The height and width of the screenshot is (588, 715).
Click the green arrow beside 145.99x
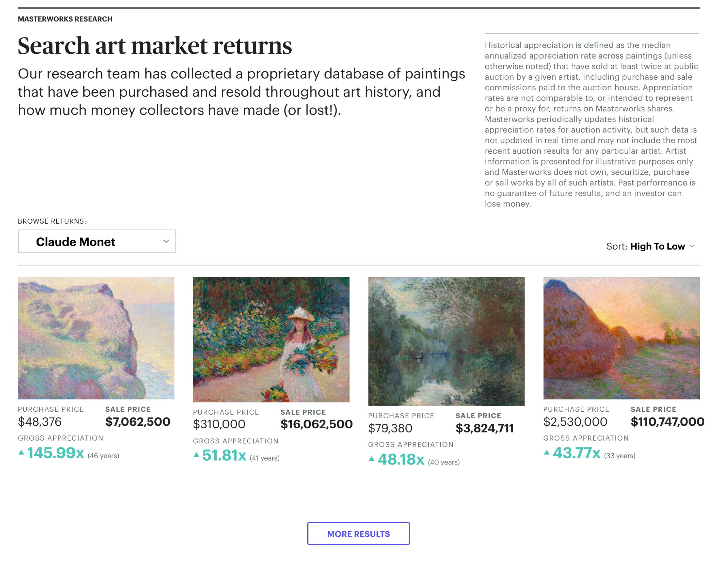[x=21, y=452]
